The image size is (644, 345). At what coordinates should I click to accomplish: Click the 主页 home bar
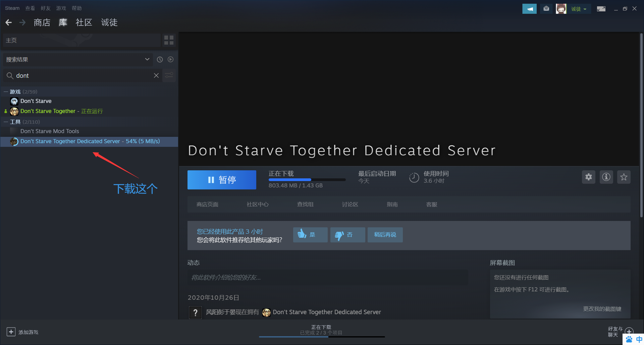[82, 40]
